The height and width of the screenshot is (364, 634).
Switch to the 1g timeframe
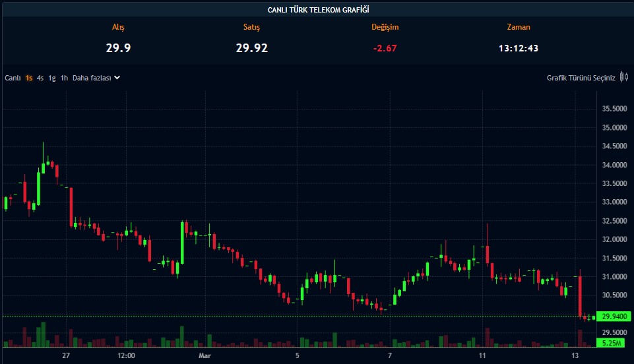click(x=51, y=78)
